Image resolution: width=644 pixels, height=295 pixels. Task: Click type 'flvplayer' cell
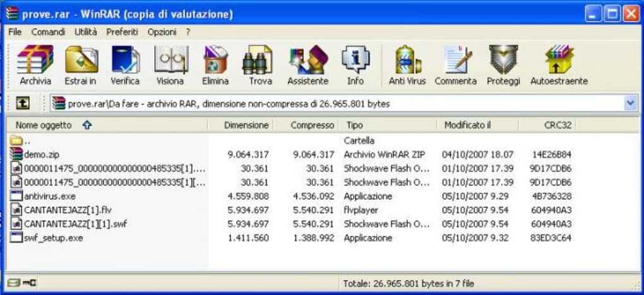[x=361, y=210]
